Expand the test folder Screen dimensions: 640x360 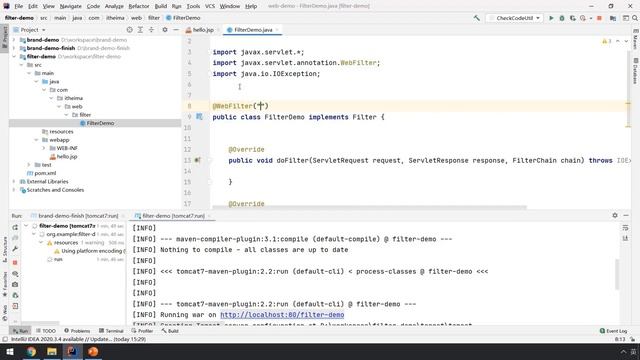[29, 165]
